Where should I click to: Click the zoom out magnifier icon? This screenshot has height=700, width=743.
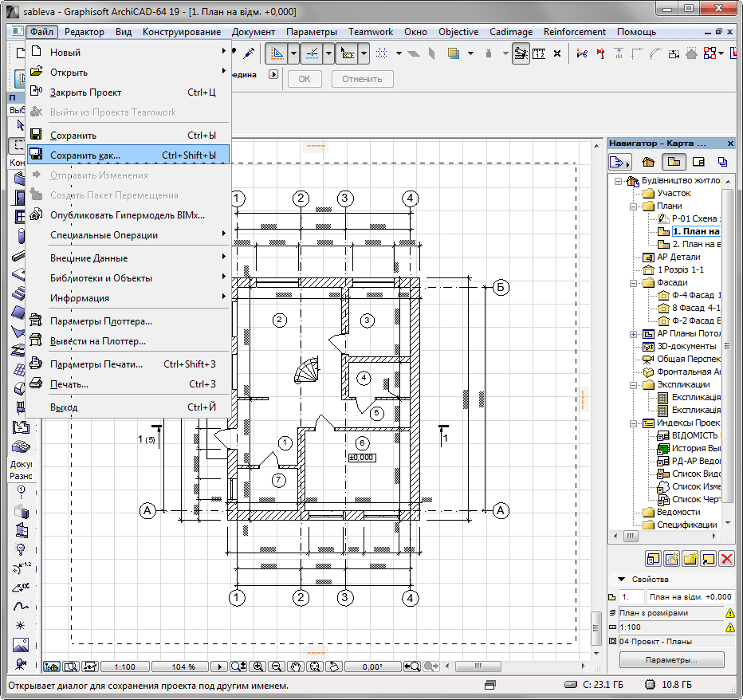pos(277,667)
